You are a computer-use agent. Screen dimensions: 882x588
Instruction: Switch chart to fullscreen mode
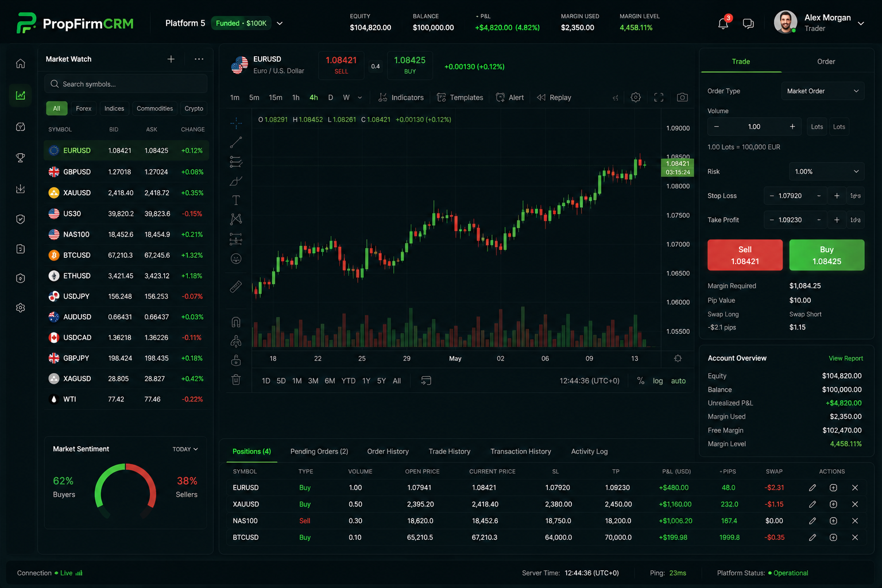click(x=659, y=98)
